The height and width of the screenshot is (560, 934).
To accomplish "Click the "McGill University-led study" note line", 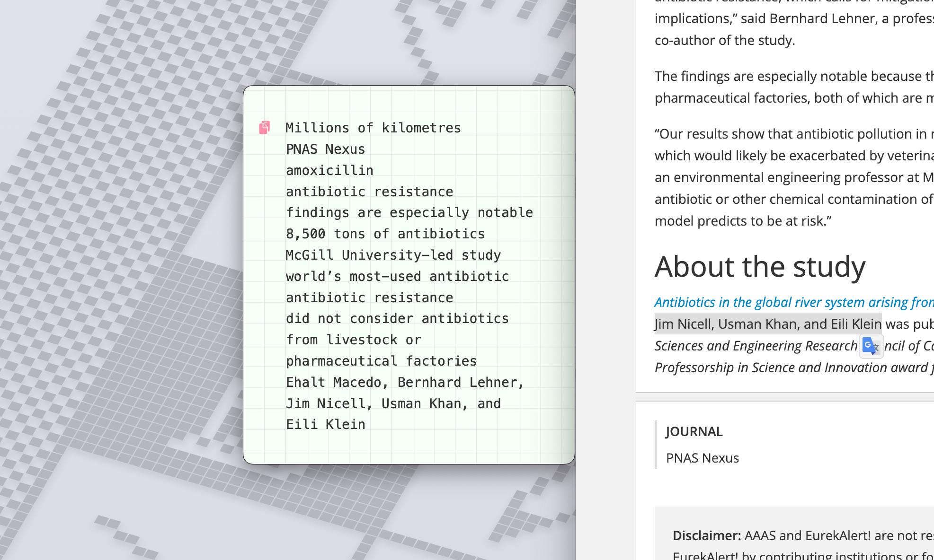I will point(393,254).
